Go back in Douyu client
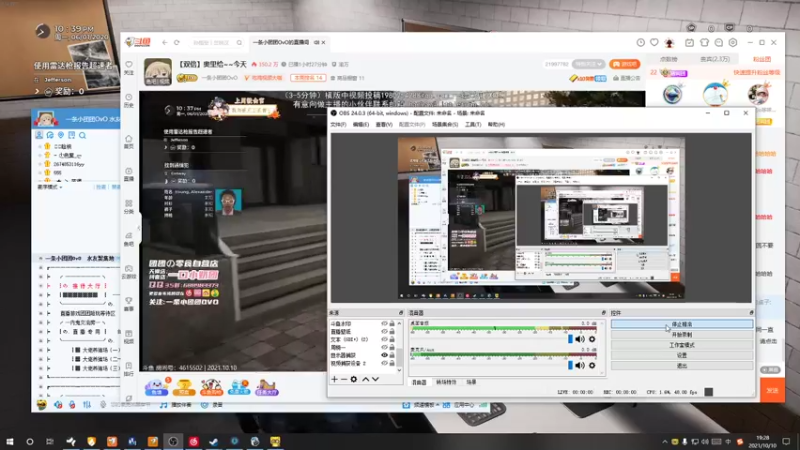800x450 pixels. click(164, 43)
